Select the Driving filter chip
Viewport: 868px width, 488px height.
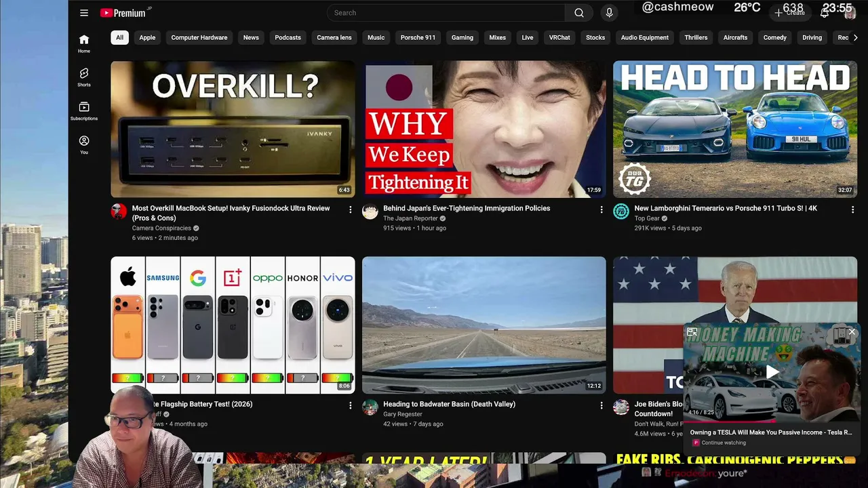click(812, 38)
